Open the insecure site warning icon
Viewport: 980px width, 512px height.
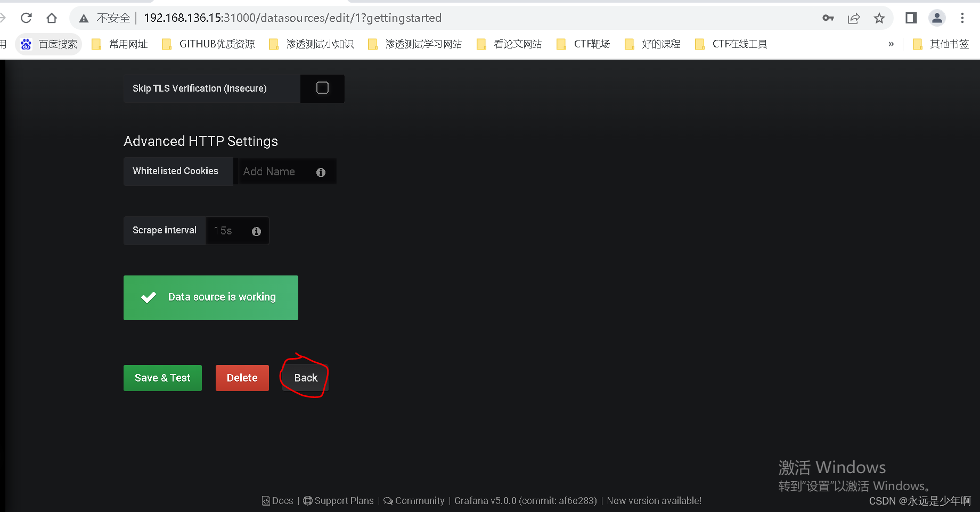coord(84,19)
